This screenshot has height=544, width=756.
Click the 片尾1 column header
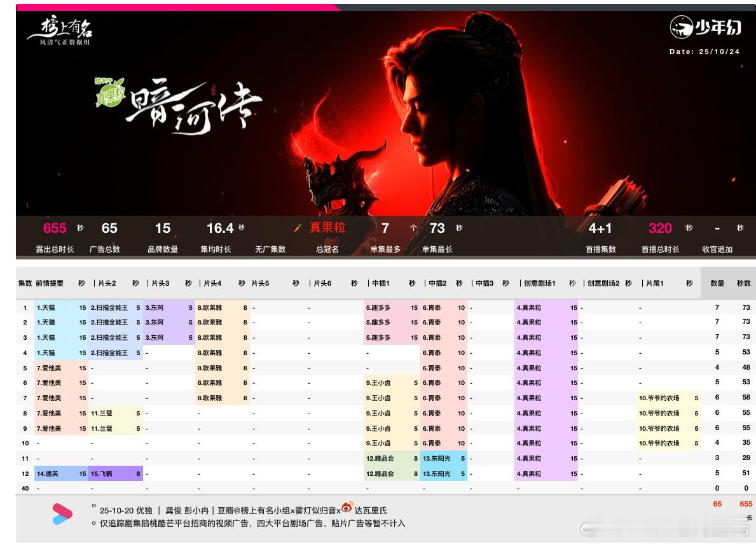coord(655,283)
